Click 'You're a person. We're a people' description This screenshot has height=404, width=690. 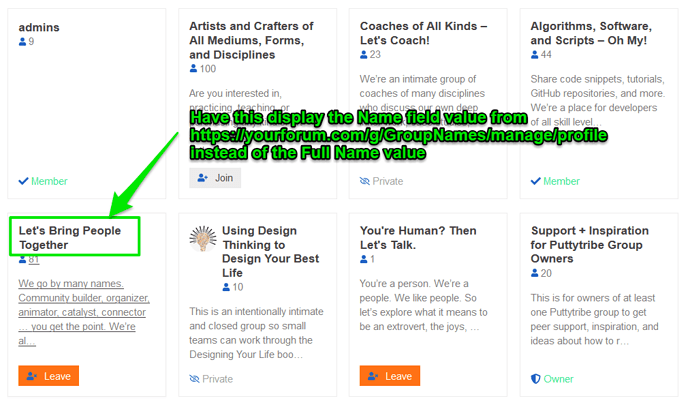pyautogui.click(x=423, y=305)
